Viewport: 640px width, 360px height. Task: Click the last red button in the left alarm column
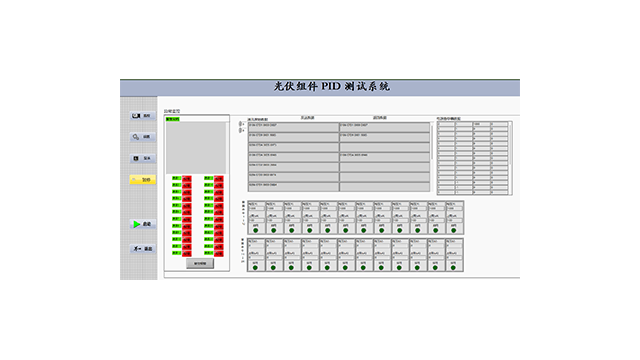(187, 253)
